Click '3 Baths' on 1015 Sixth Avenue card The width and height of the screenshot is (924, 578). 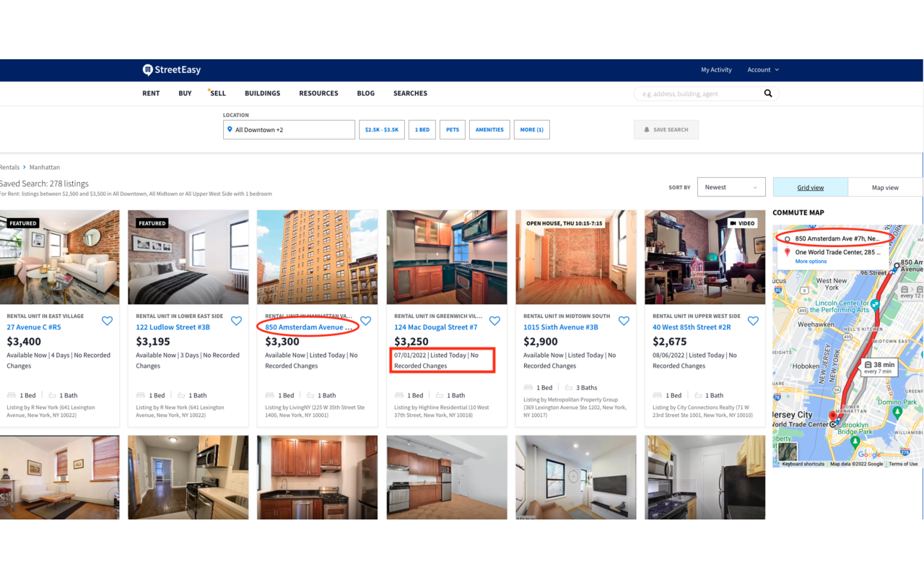tap(587, 388)
